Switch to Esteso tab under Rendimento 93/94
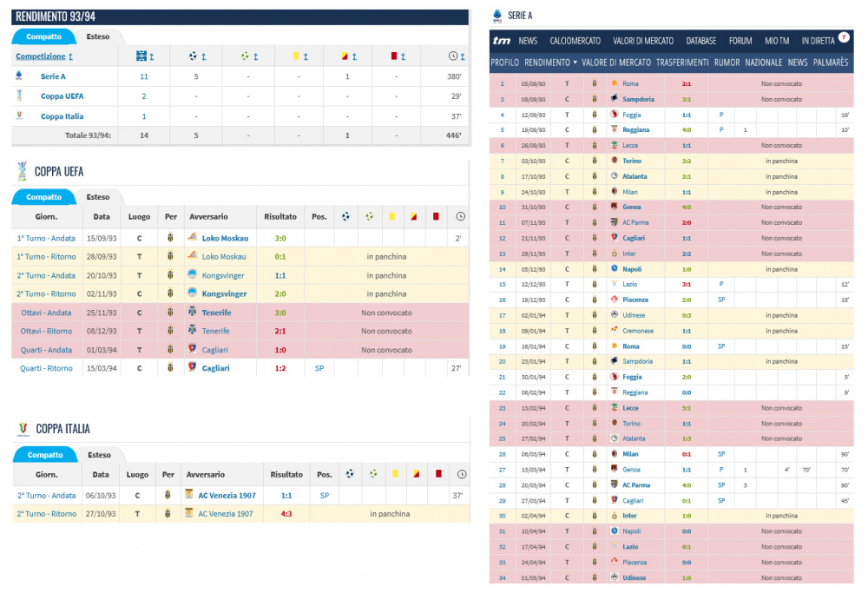 [x=98, y=36]
